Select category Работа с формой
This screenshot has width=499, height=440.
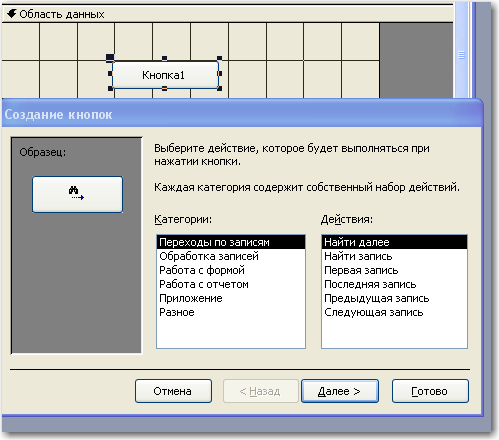click(x=231, y=270)
